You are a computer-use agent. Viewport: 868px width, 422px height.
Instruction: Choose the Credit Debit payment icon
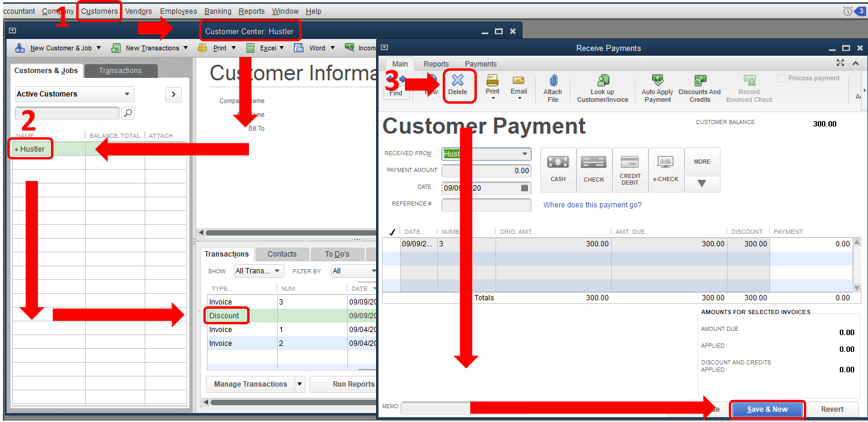point(630,168)
